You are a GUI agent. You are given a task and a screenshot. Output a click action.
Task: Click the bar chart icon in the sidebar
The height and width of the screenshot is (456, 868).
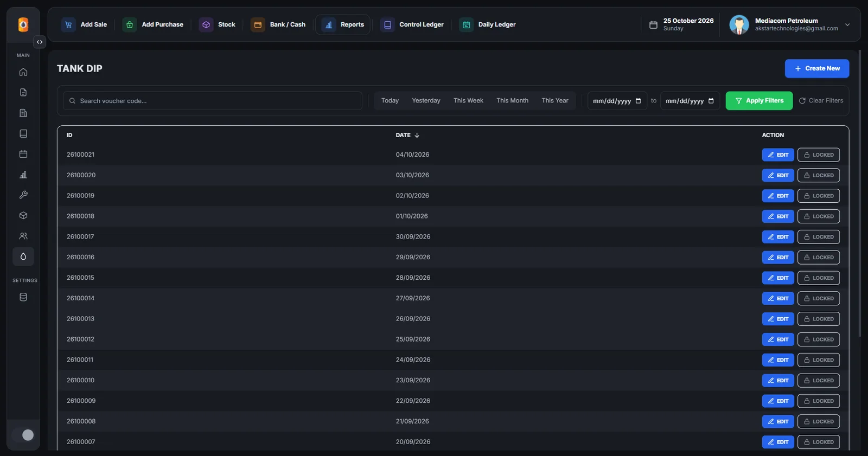[x=23, y=175]
